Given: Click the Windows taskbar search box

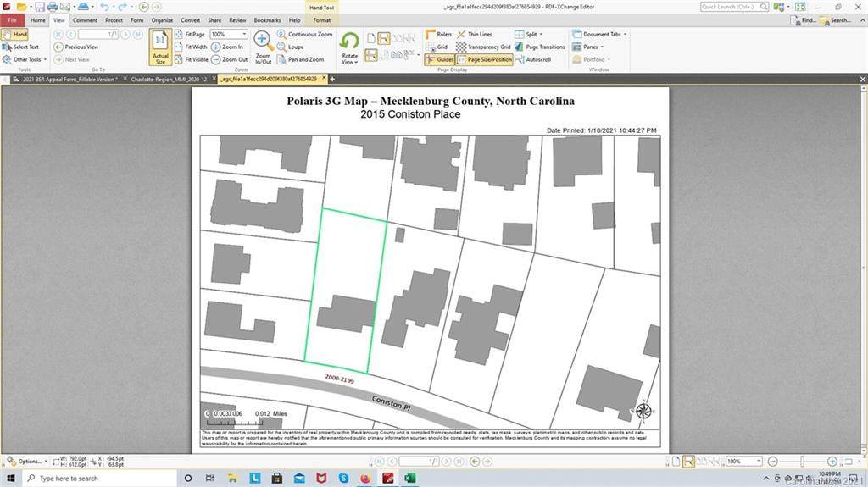Looking at the screenshot, I should click(100, 479).
